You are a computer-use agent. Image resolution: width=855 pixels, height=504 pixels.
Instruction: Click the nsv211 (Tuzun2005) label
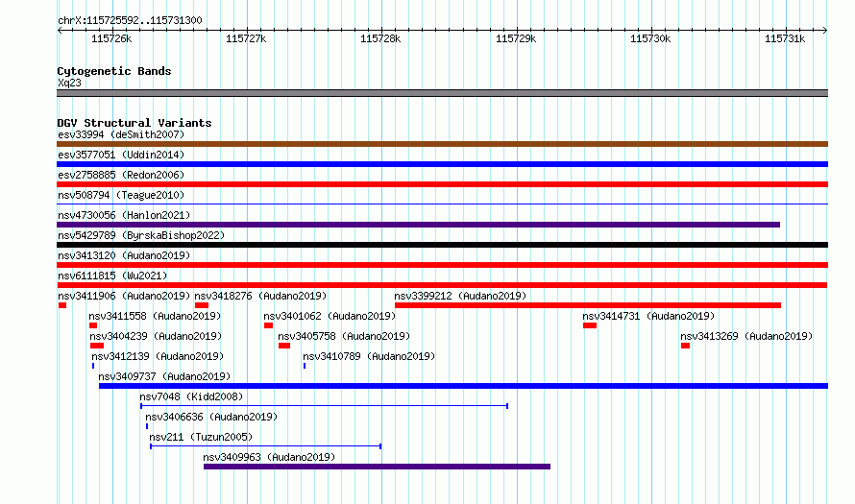tap(201, 437)
